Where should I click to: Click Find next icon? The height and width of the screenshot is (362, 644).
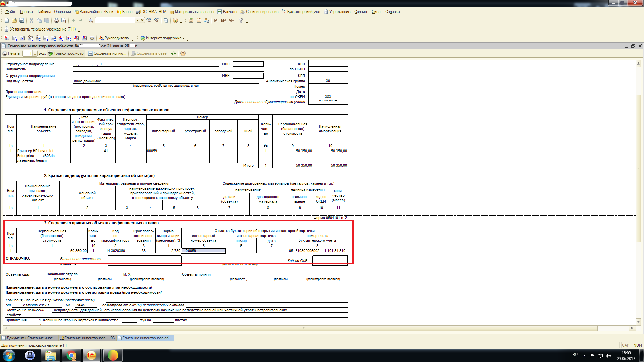tap(149, 21)
